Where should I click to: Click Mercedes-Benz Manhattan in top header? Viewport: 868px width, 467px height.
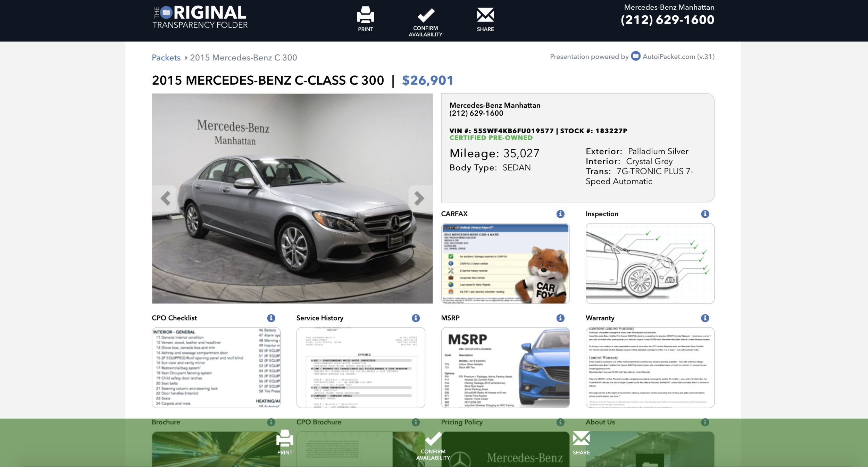(x=669, y=7)
